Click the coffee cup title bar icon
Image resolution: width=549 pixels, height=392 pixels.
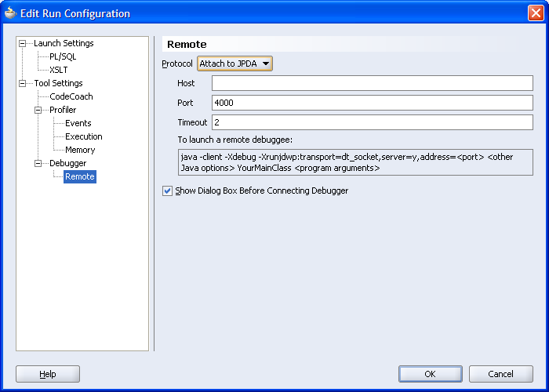tap(11, 13)
